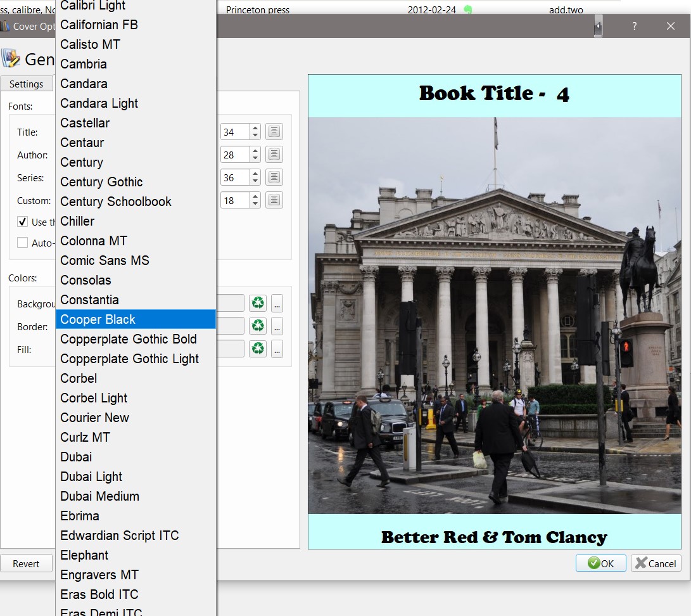The width and height of the screenshot is (691, 616).
Task: Confirm with the OK button
Action: (x=600, y=563)
